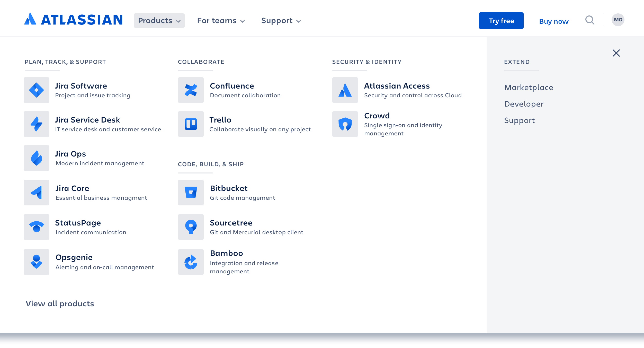
Task: Click 'Integration and release management' text
Action: [244, 267]
